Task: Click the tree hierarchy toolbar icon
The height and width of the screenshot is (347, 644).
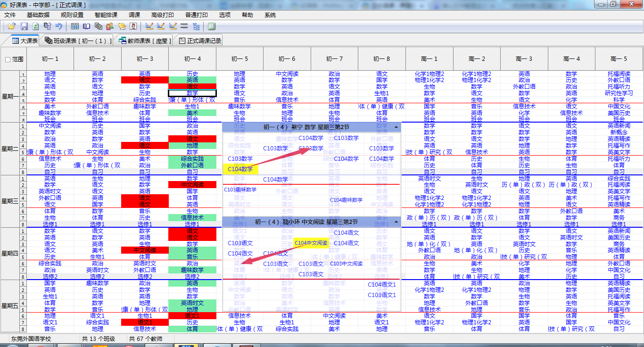Action: (196, 26)
